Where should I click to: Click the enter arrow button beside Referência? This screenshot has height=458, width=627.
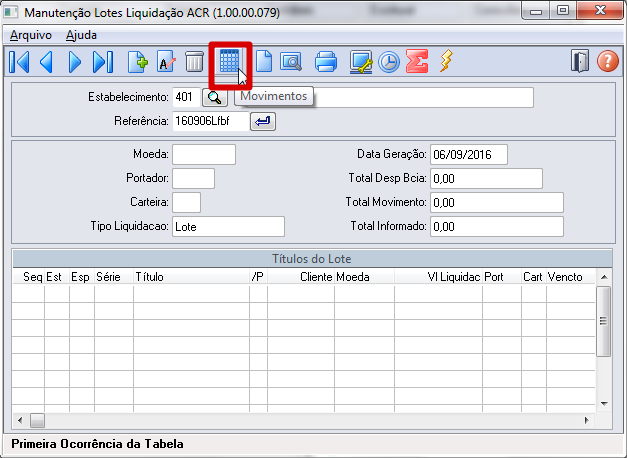[263, 121]
